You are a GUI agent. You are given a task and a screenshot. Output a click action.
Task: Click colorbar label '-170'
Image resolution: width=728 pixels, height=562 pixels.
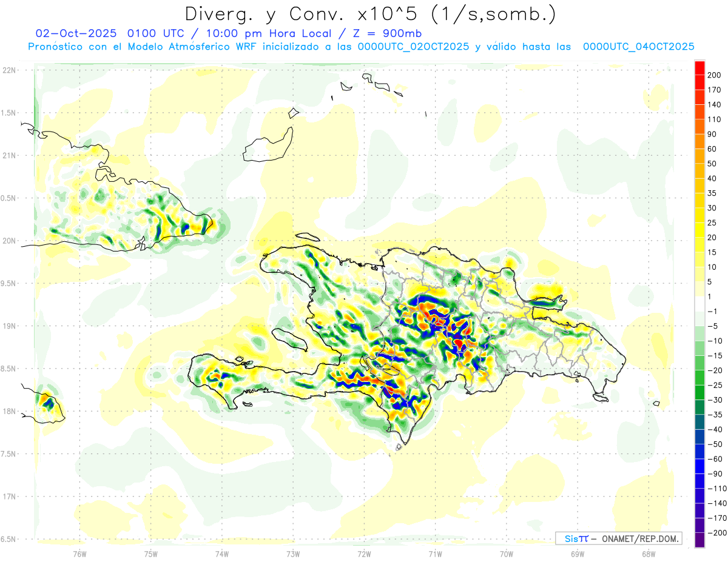point(718,518)
